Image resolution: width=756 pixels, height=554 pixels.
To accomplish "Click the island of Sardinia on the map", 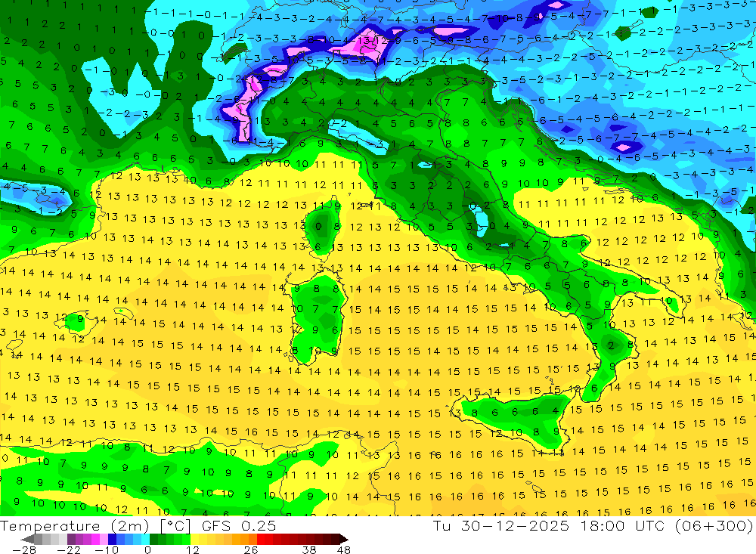I will (x=318, y=318).
